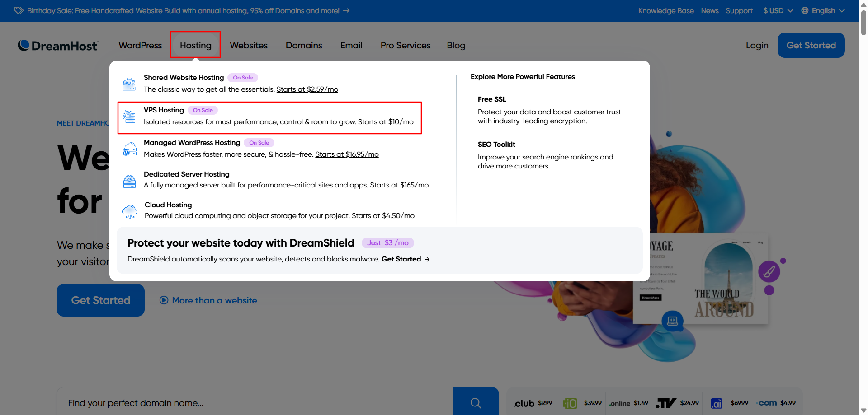Click the arrow after Birthday Sale banner
Image resolution: width=868 pixels, height=415 pixels.
pos(346,10)
